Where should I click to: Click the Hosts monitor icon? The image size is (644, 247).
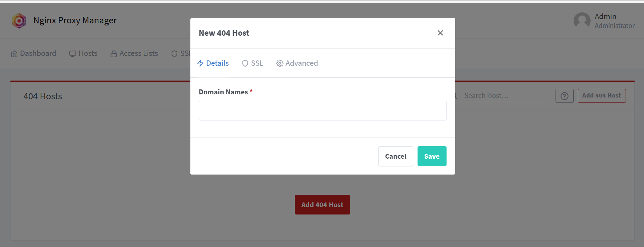tap(73, 53)
